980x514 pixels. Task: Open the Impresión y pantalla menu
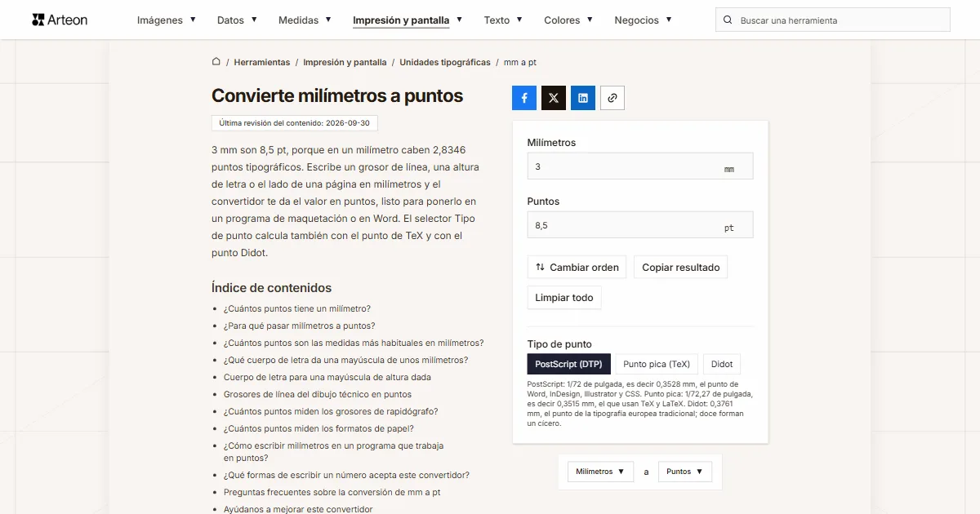(408, 20)
